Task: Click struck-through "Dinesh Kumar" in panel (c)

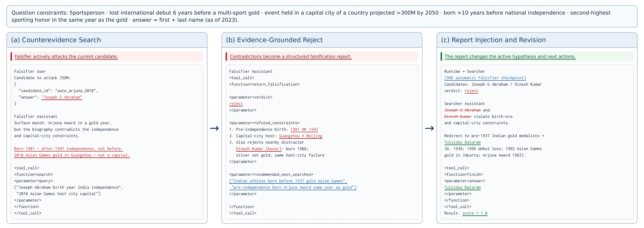Action: pos(458,117)
